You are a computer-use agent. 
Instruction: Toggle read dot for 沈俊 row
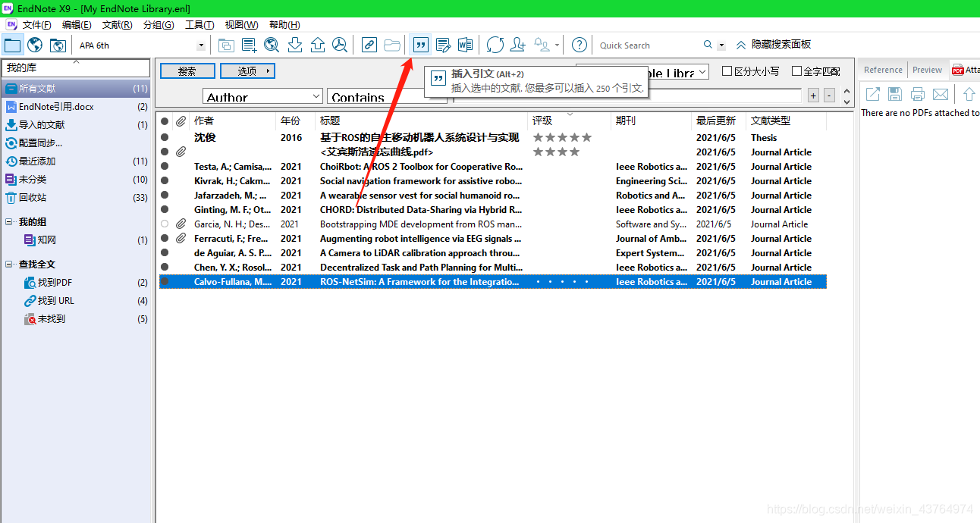(x=165, y=138)
